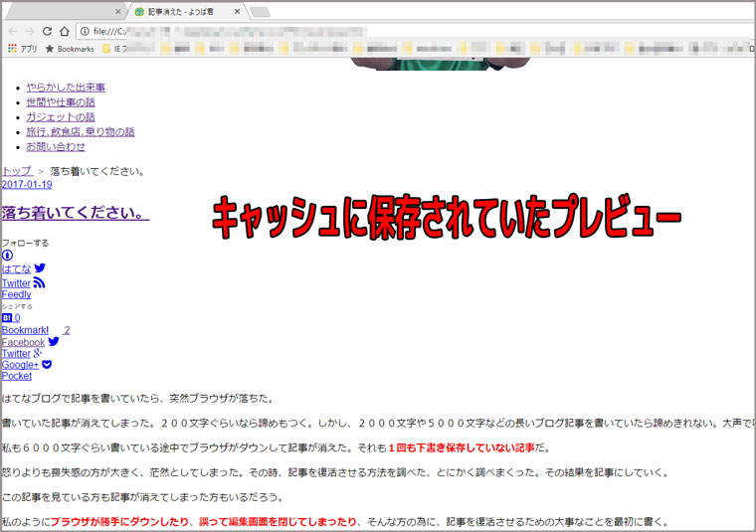This screenshot has width=756, height=532.
Task: Click the Pocket icon beside Google+
Action: coord(47,364)
